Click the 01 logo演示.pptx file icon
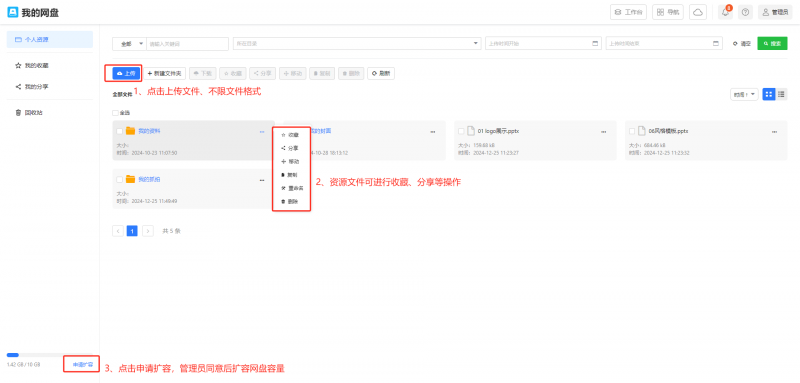The image size is (800, 383). pos(471,131)
